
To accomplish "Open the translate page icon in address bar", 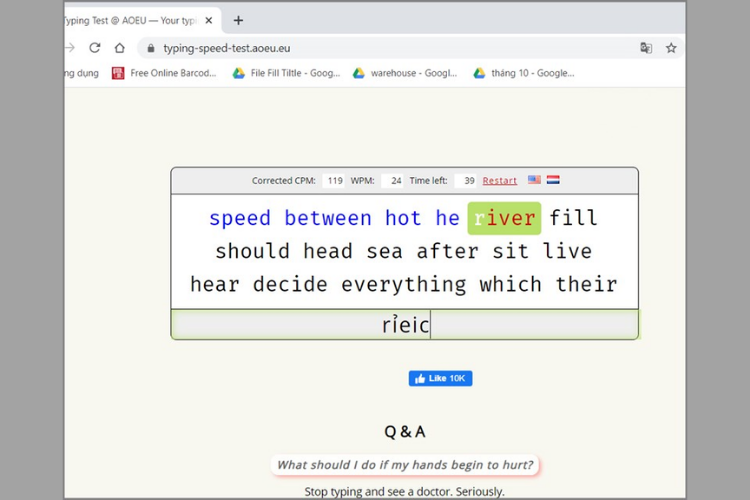I will pos(646,48).
